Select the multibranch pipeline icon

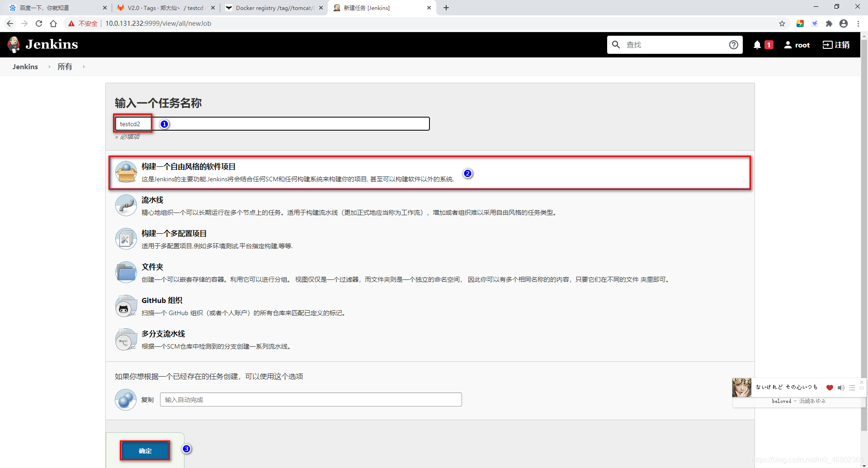click(x=126, y=340)
